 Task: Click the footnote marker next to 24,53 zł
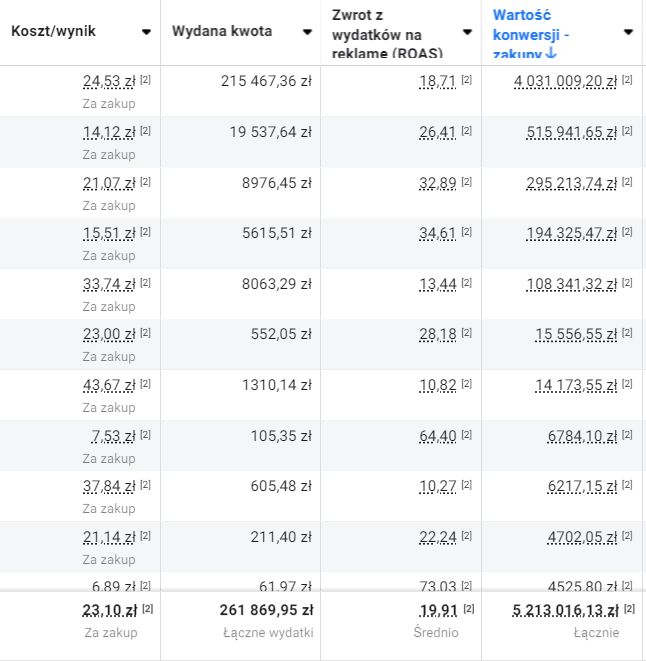point(145,80)
